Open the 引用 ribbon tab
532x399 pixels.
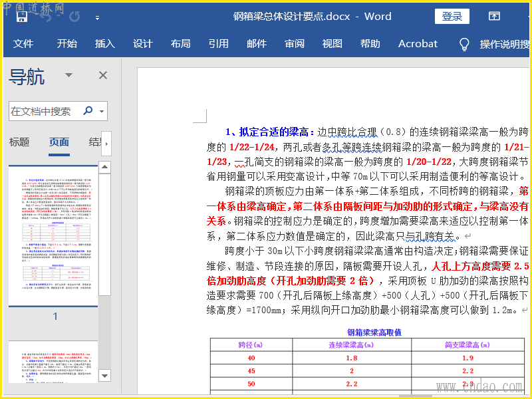(218, 44)
